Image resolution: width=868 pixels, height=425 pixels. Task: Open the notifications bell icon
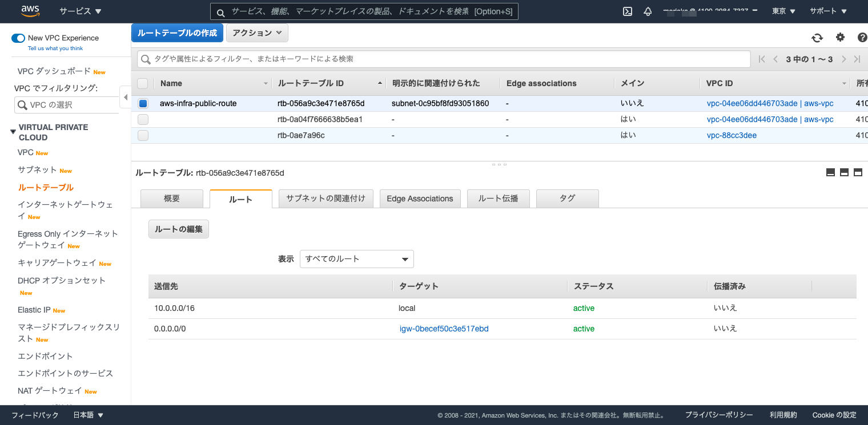pyautogui.click(x=648, y=11)
